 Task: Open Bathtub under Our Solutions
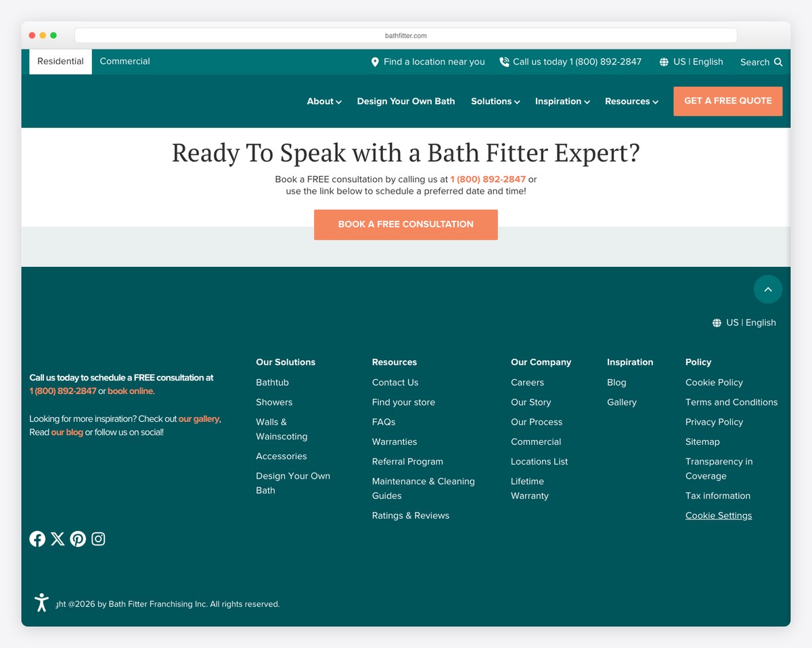(x=272, y=383)
